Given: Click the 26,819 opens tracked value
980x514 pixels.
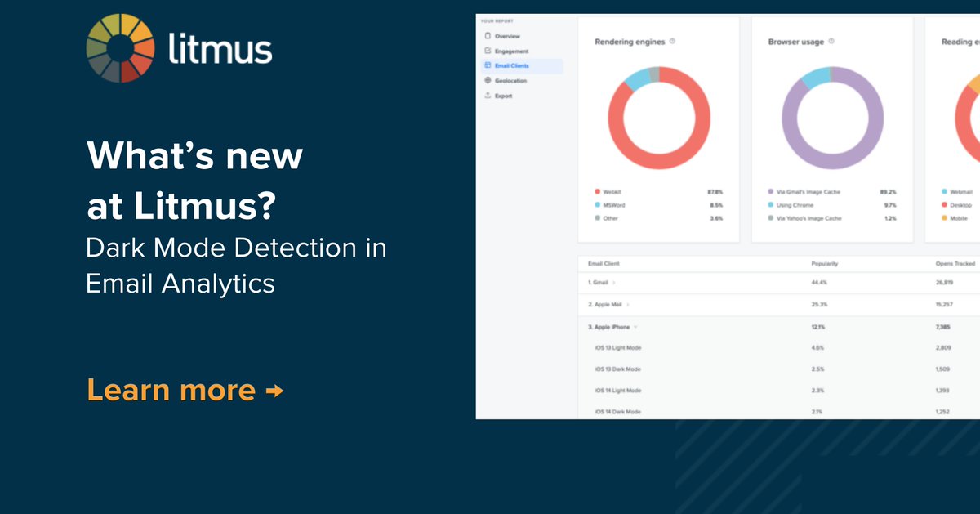Looking at the screenshot, I should pyautogui.click(x=945, y=282).
